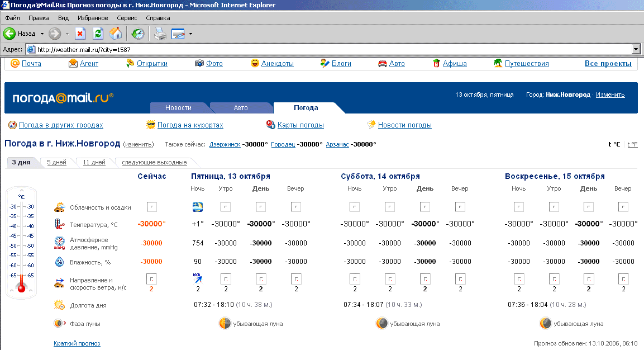
Task: Open the Авто link in top bar
Action: coord(397,63)
